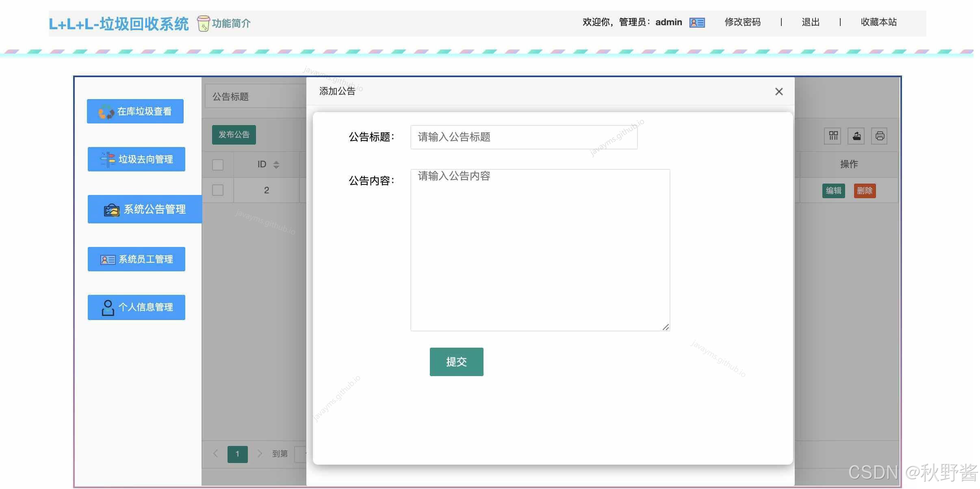The image size is (980, 489).
Task: Go to next page with right chevron
Action: [260, 453]
